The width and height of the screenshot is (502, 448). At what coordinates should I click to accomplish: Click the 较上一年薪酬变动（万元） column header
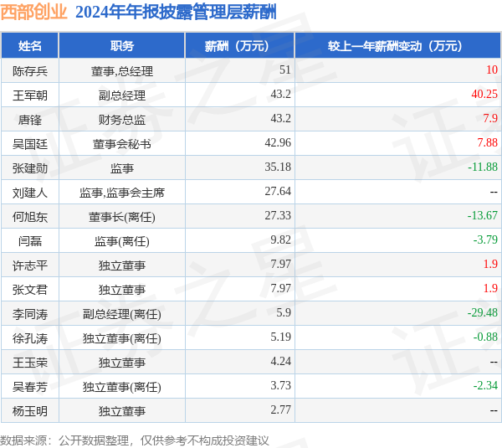click(397, 46)
